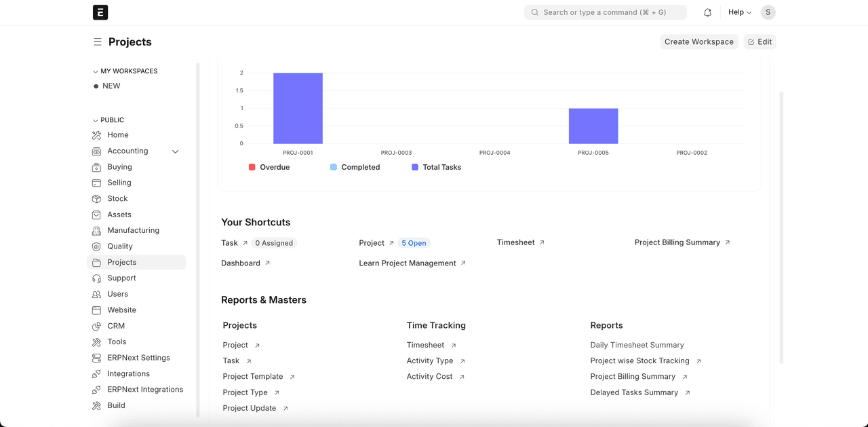Select the Support headset icon
Screen dimensions: 868x427
coord(96,278)
